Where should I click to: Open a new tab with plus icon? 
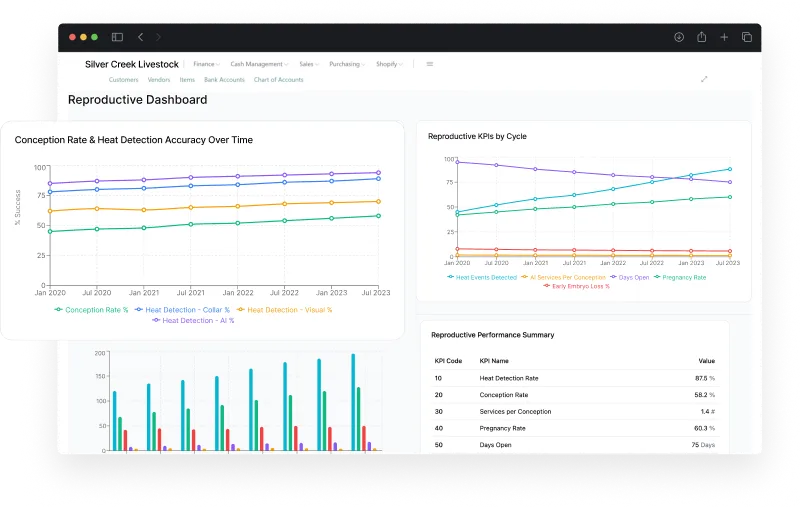coord(724,37)
